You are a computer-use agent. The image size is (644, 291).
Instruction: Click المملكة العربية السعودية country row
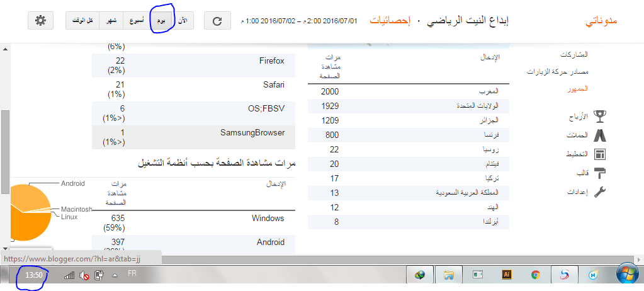pyautogui.click(x=409, y=193)
